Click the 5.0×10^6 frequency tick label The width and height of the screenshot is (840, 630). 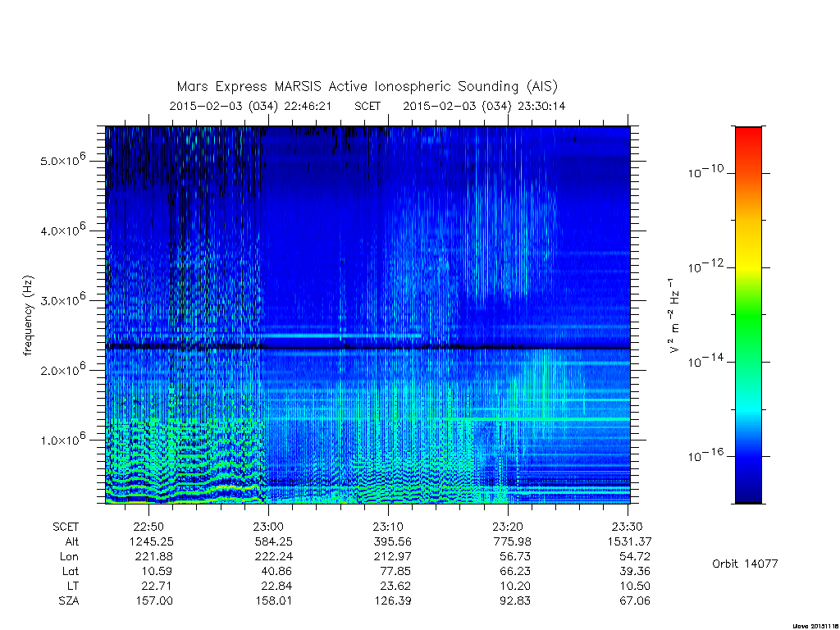(63, 160)
